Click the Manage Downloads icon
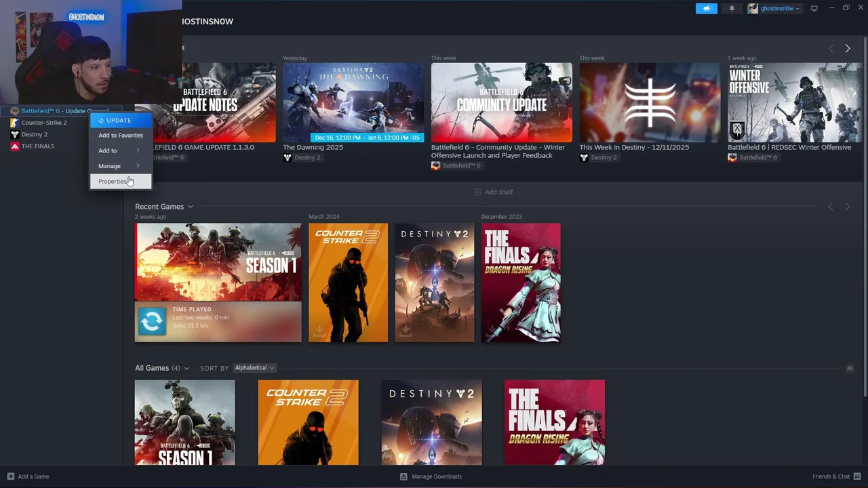 pyautogui.click(x=403, y=476)
